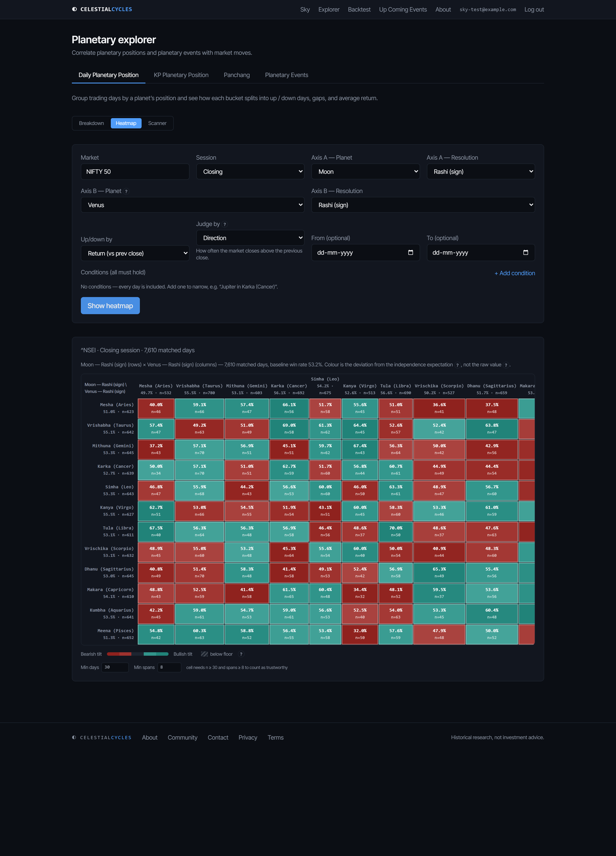Click the 70.0% n=50 heatmap cell
The height and width of the screenshot is (856, 616).
(396, 531)
